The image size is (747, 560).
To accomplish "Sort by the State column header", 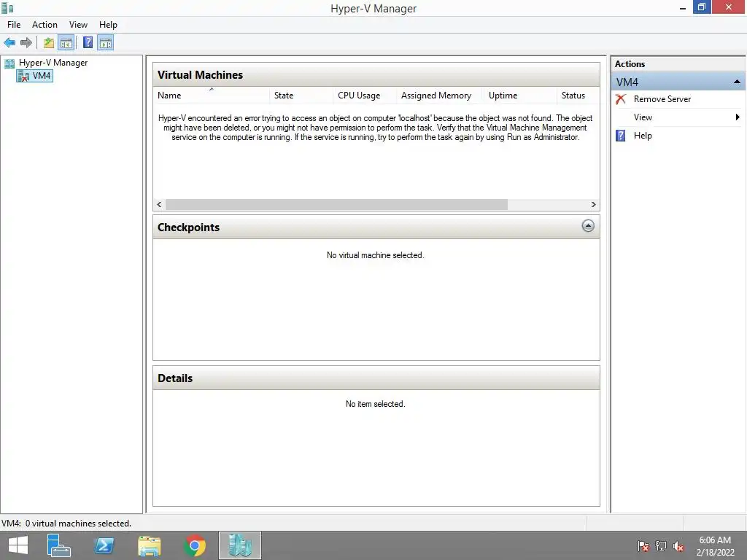I will [x=301, y=96].
